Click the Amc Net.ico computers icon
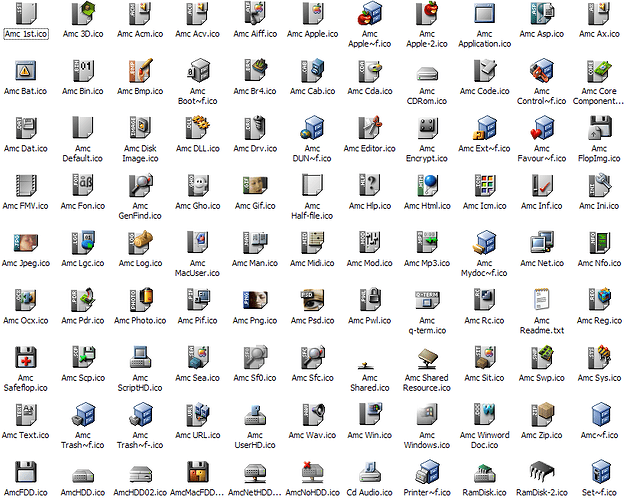The image size is (627, 500). click(x=542, y=243)
